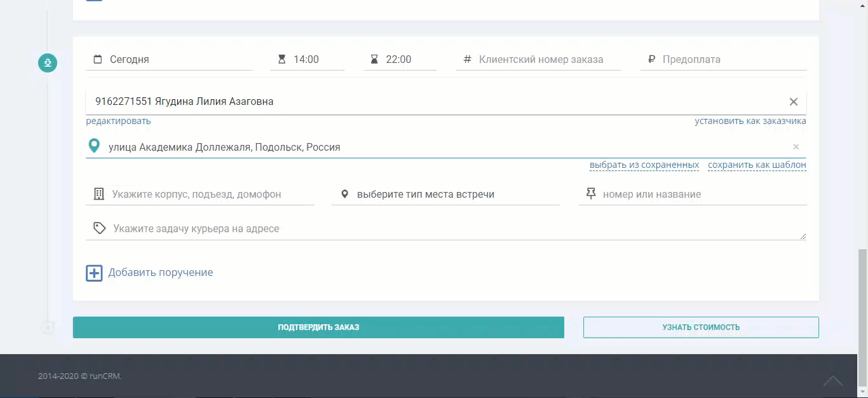Click the building icon next to корпус field
Image resolution: width=868 pixels, height=398 pixels.
tap(98, 194)
